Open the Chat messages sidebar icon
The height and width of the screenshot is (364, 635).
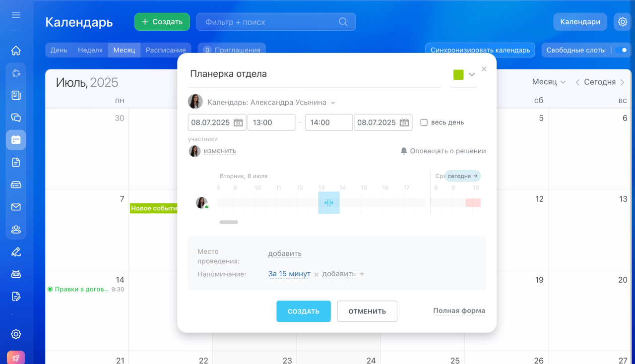16,118
